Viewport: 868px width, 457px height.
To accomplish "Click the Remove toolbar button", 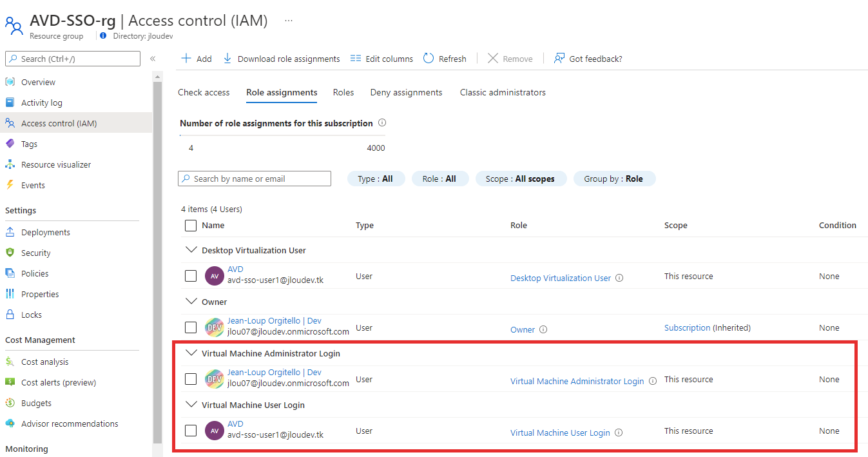I will click(510, 59).
